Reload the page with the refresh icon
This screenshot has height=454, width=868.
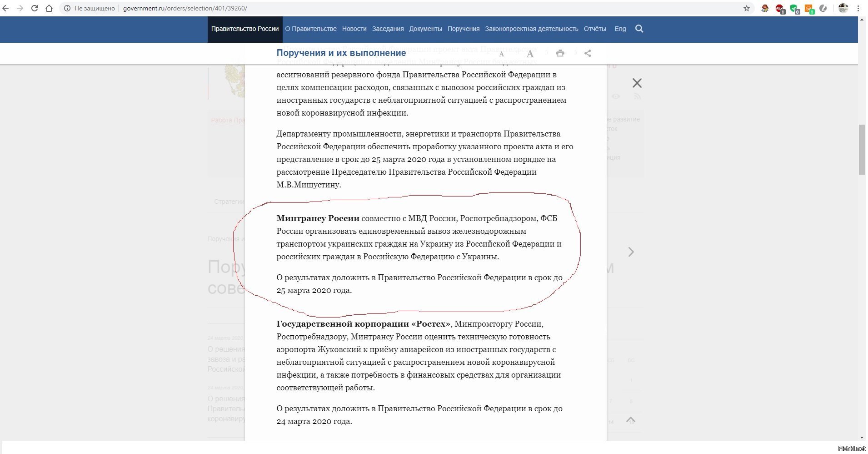click(35, 8)
